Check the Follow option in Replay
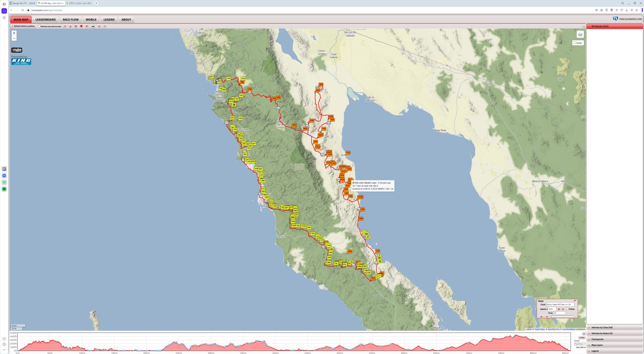 click(x=567, y=309)
